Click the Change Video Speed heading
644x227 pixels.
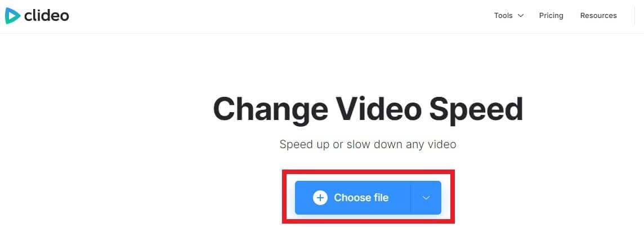(x=368, y=109)
